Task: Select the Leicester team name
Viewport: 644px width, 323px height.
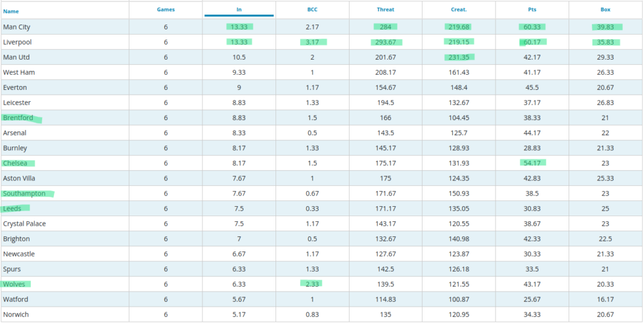Action: pos(17,103)
